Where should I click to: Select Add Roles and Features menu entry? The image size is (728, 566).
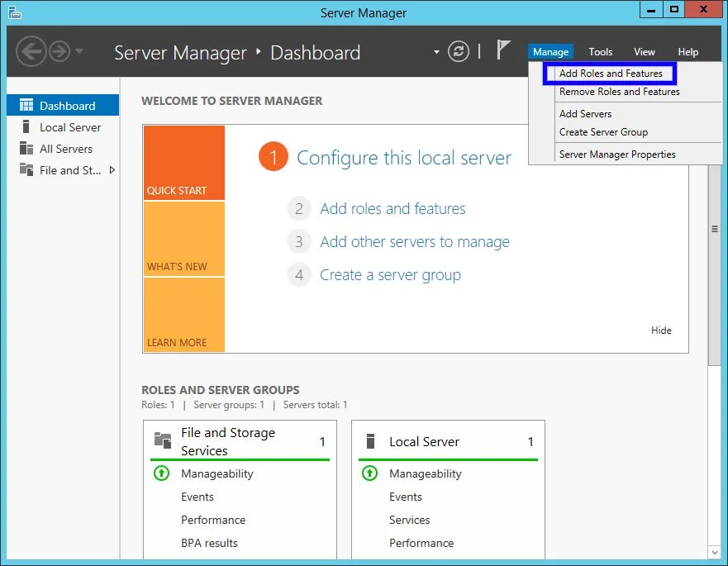pyautogui.click(x=611, y=74)
